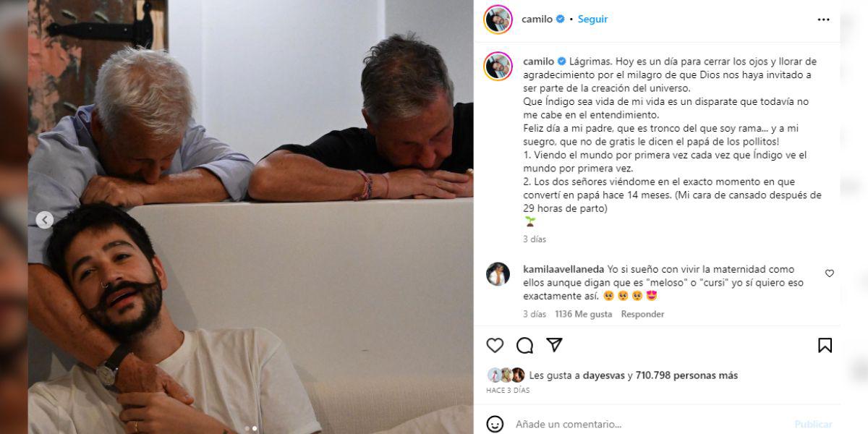Reply to kamilaavellaneda's comment via Responder
868x434 pixels.
pos(642,314)
